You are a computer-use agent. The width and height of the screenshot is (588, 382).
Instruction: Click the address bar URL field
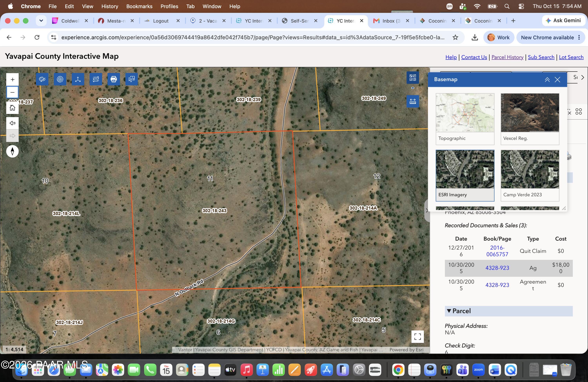(253, 37)
